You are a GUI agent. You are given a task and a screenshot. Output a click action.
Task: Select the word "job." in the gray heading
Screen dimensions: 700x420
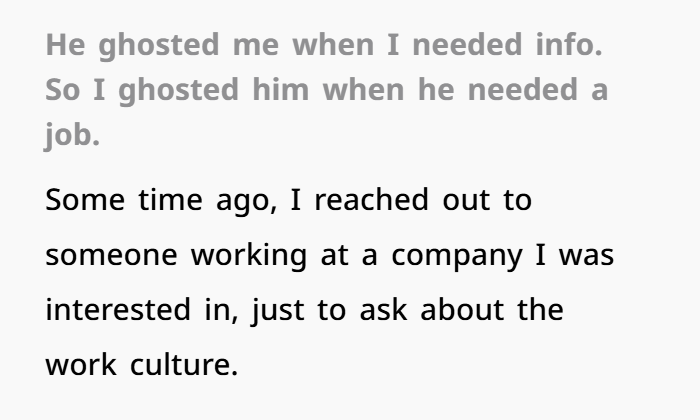72,135
